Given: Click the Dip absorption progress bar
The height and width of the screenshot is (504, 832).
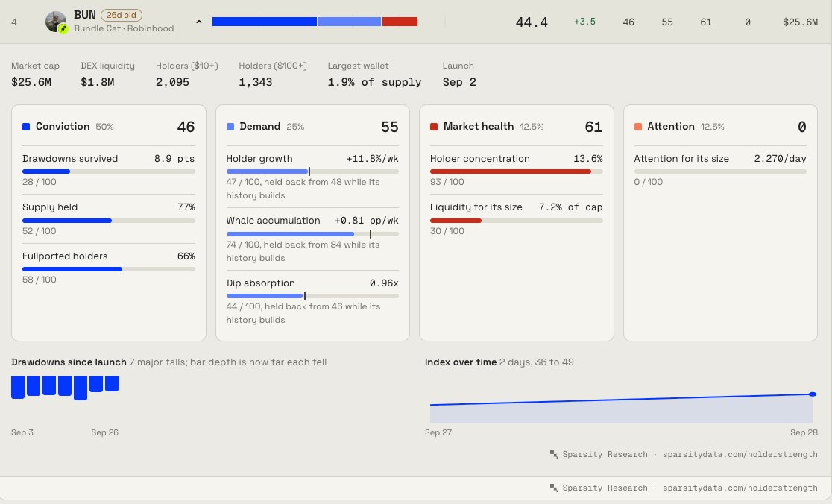Looking at the screenshot, I should [x=312, y=296].
